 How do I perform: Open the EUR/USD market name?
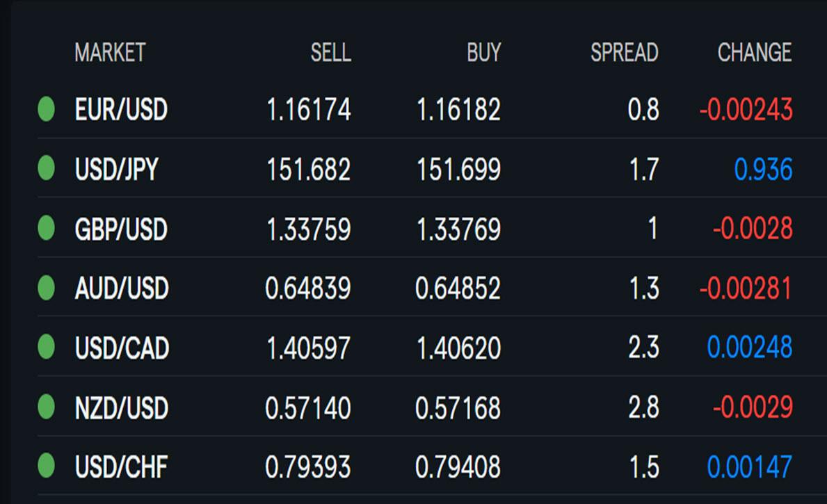tap(121, 109)
